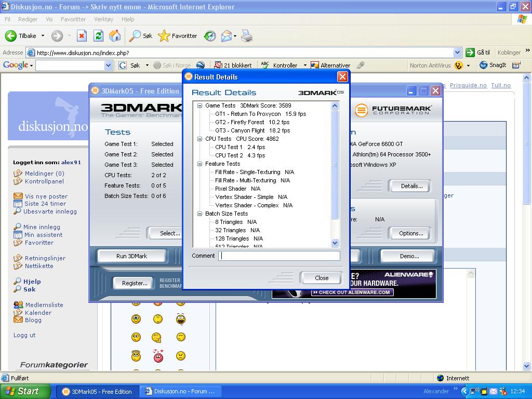Click the Google toolbar highlighter pen icon
Screen dimensions: 532x399
(361, 65)
